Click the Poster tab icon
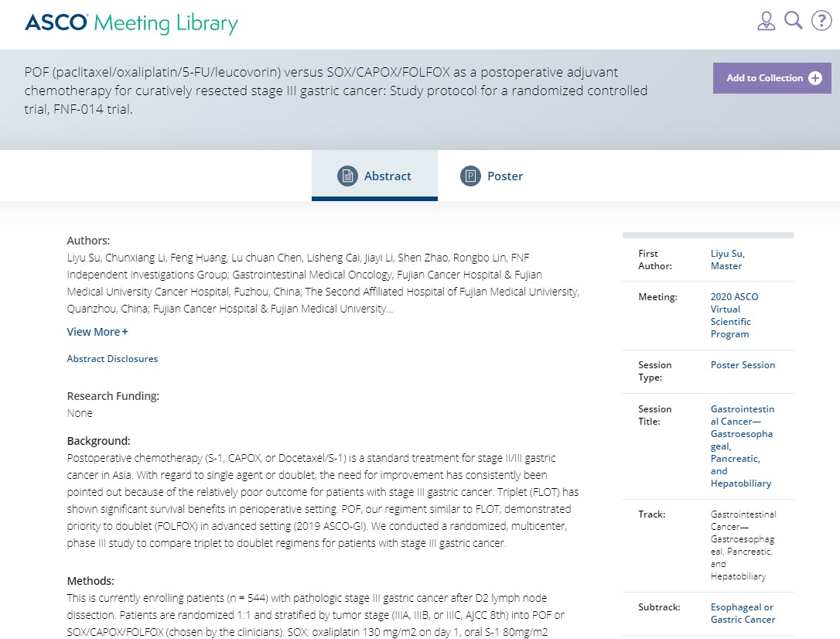Screen dimensions: 840x639 pyautogui.click(x=470, y=176)
